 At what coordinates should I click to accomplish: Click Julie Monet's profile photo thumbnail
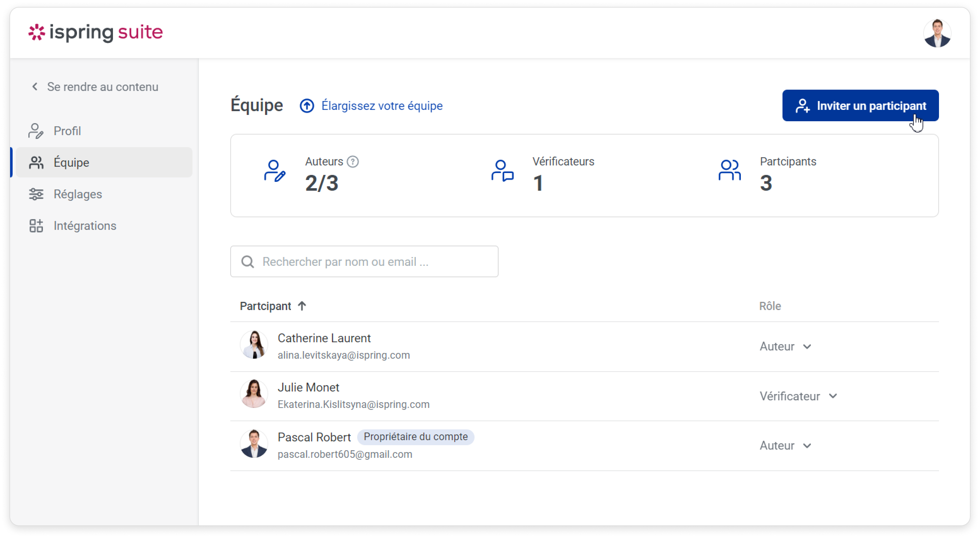(254, 394)
